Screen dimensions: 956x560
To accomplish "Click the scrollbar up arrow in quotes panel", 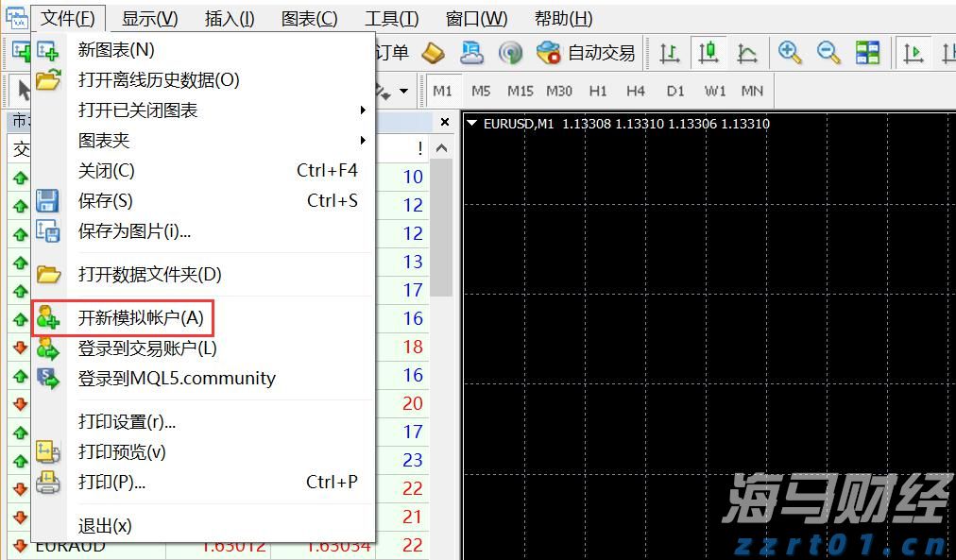I will 442,147.
